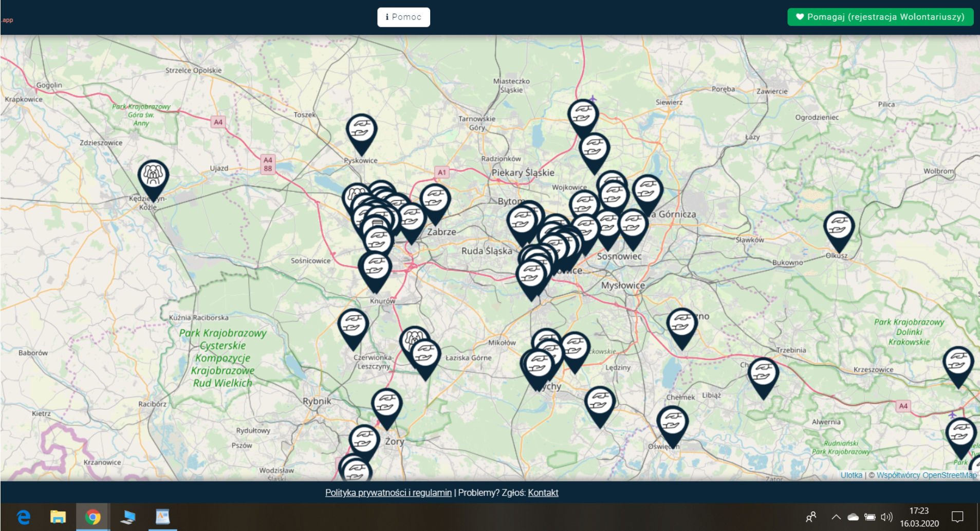Screen dimensions: 980x531
Task: Click the volunteer marker above Pyskowice
Action: click(x=361, y=129)
